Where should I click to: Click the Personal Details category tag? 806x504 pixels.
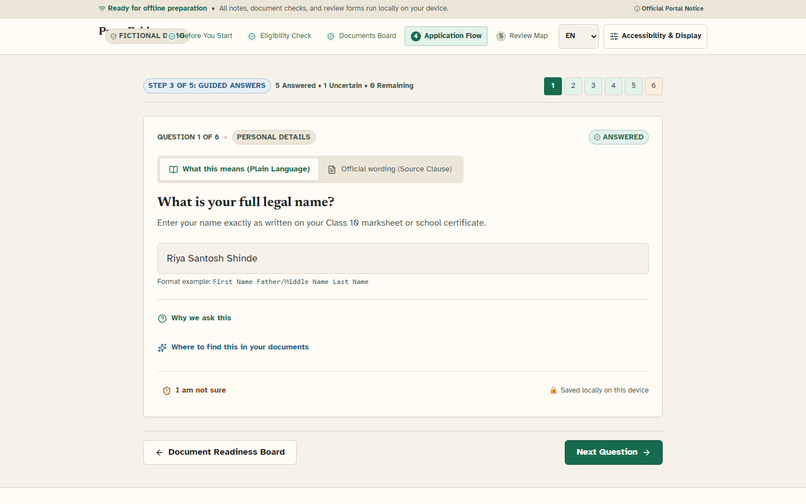[273, 137]
